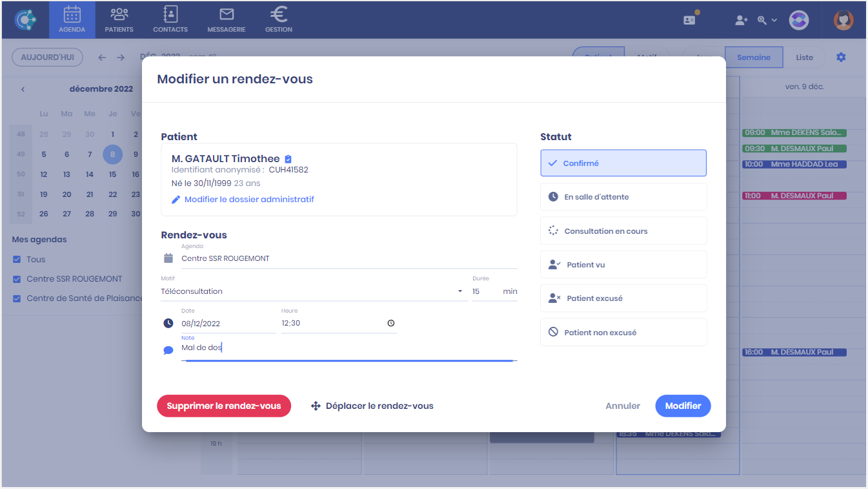
Task: Open the Patients tab
Action: pos(119,19)
